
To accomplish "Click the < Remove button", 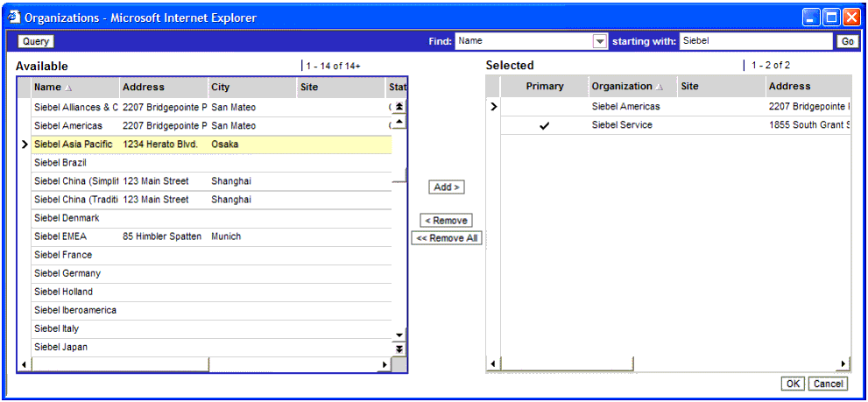I will tap(446, 221).
